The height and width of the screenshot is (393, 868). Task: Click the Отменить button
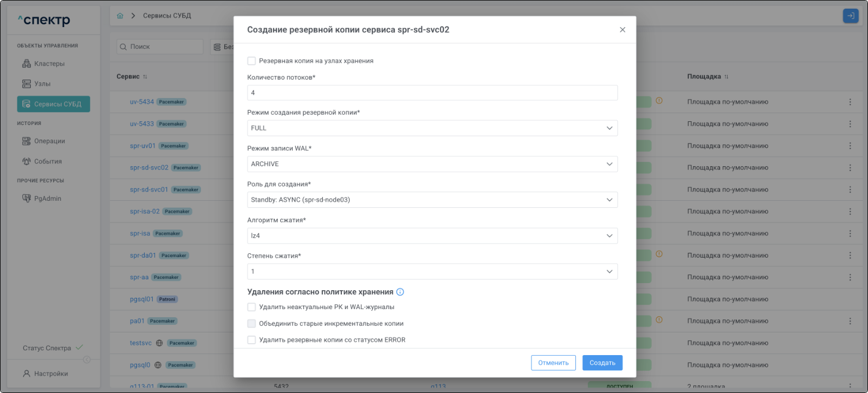click(x=553, y=363)
